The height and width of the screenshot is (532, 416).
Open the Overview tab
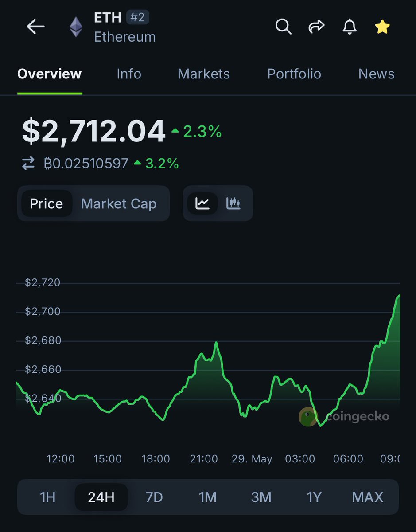coord(50,74)
